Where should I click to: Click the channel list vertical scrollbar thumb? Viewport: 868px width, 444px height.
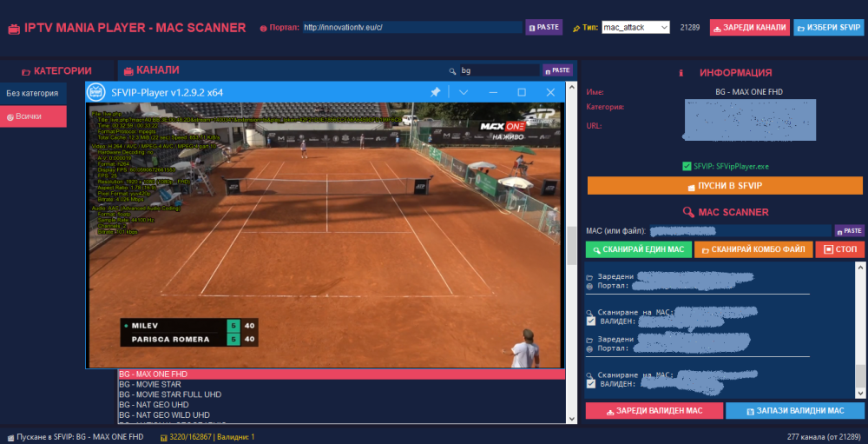[572, 246]
